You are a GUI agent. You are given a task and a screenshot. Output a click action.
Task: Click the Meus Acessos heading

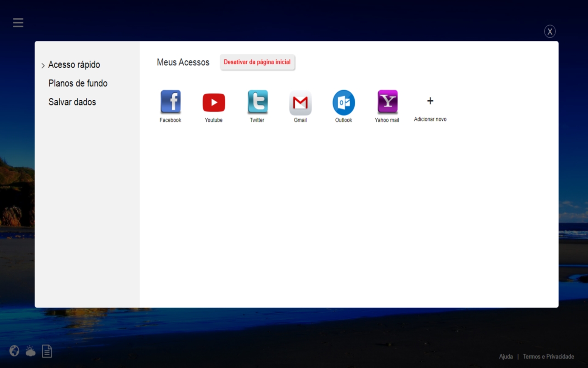tap(183, 62)
